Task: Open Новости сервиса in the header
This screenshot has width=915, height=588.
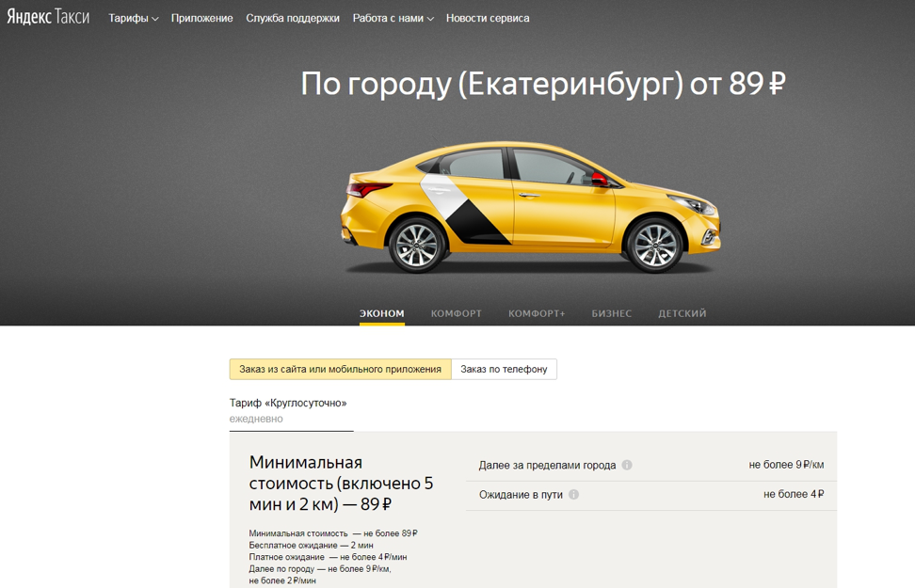Action: coord(488,18)
